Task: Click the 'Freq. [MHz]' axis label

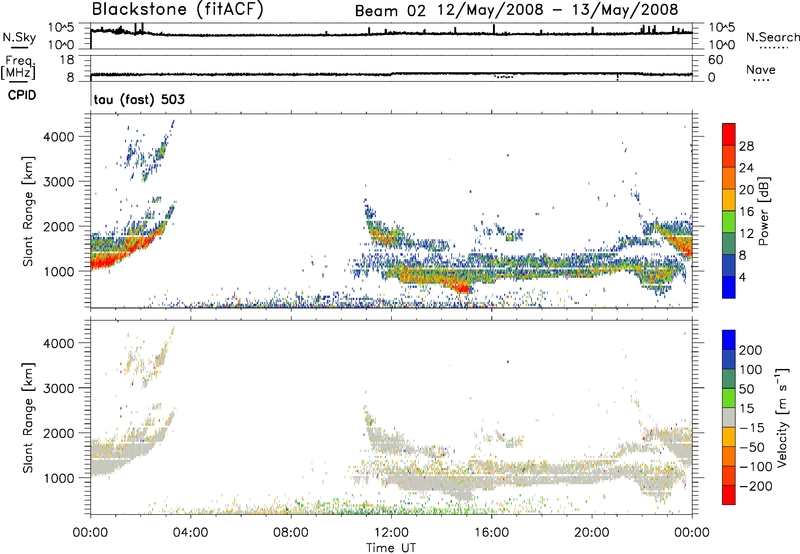Action: (x=18, y=67)
